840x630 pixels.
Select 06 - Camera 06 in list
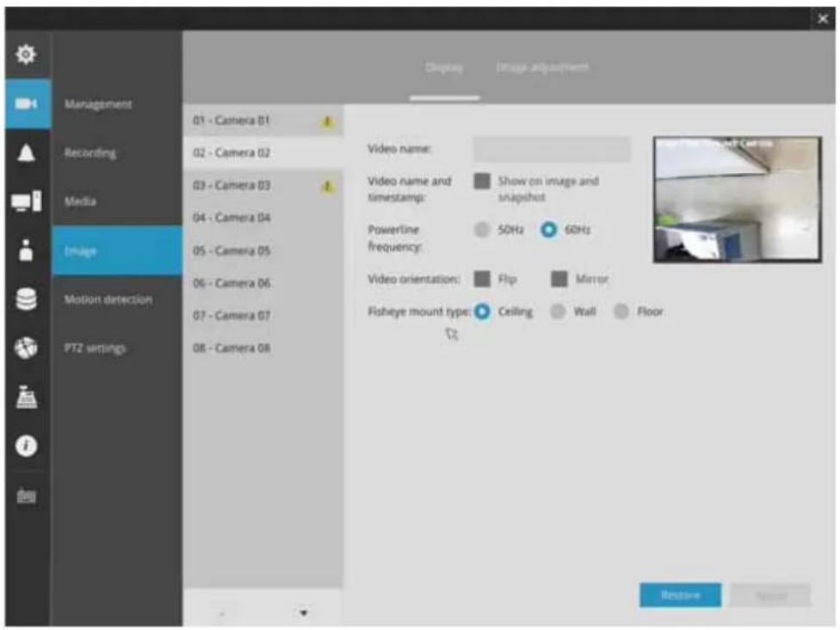pyautogui.click(x=262, y=283)
